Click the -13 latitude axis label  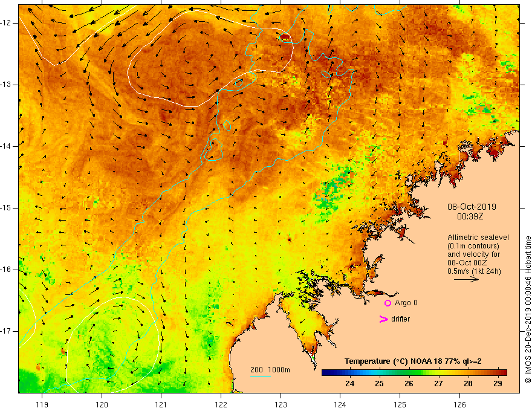click(6, 85)
